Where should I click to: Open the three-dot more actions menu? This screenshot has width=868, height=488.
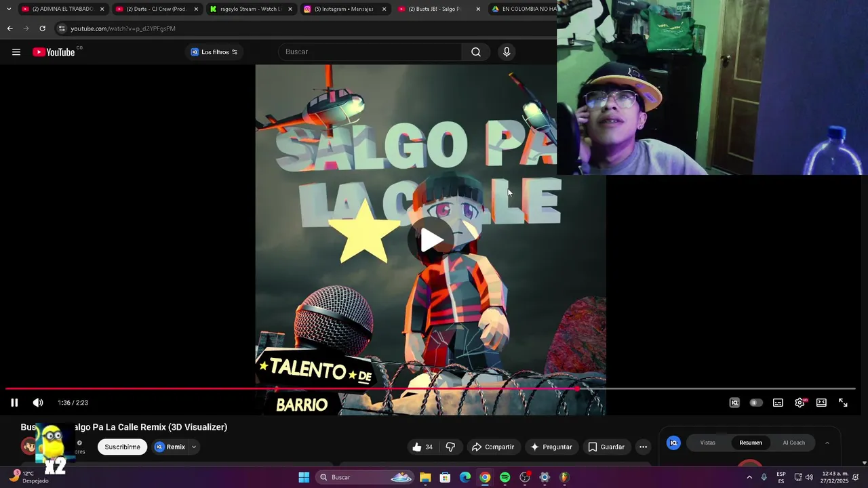click(x=643, y=447)
